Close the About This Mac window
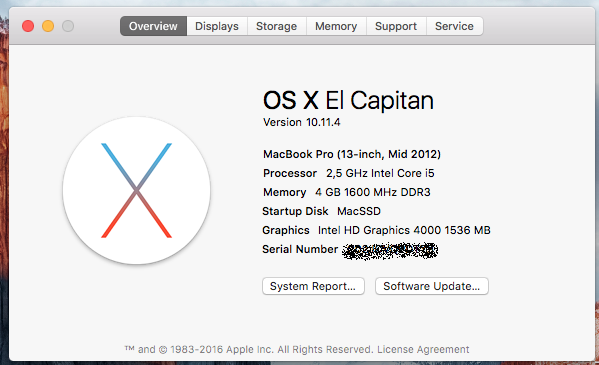The width and height of the screenshot is (599, 365). [x=28, y=26]
